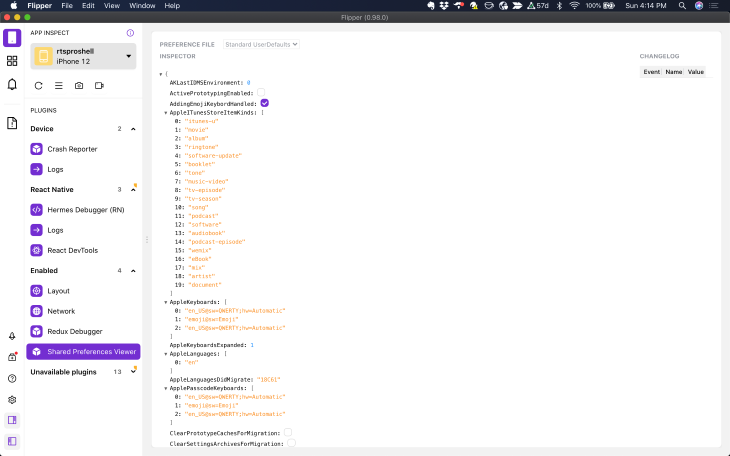
Task: Enable ActivePrototypingEnabled checkbox
Action: [x=261, y=92]
